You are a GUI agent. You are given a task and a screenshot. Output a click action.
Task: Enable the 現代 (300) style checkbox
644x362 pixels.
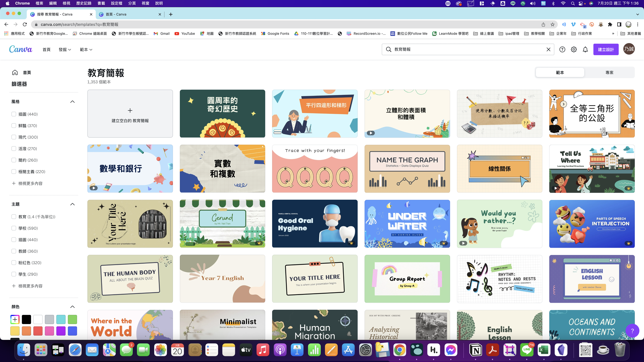pyautogui.click(x=14, y=137)
